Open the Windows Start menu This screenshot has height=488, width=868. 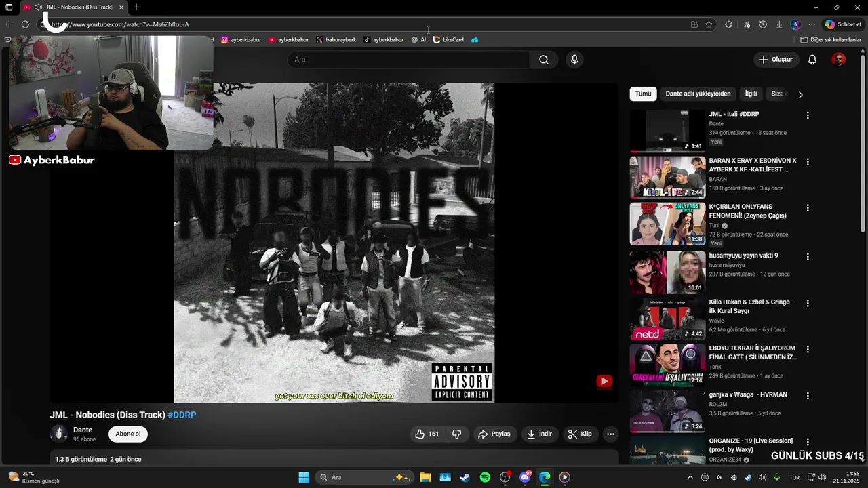pos(304,477)
